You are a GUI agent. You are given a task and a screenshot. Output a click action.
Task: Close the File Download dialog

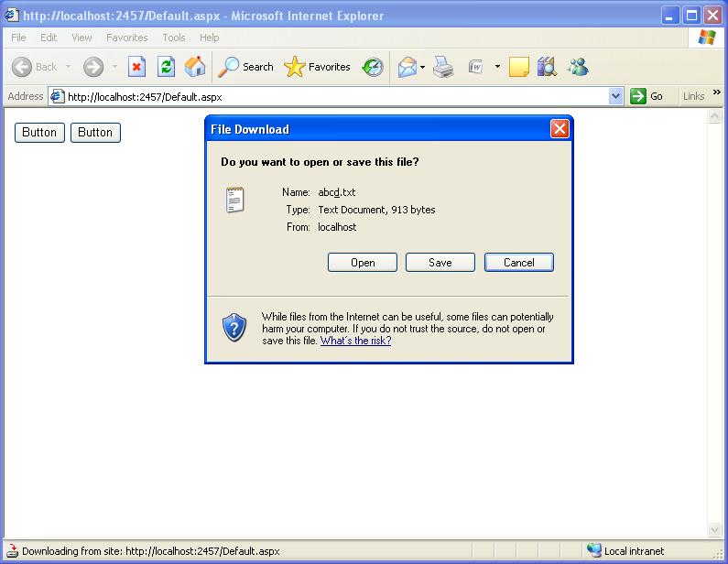[x=560, y=128]
